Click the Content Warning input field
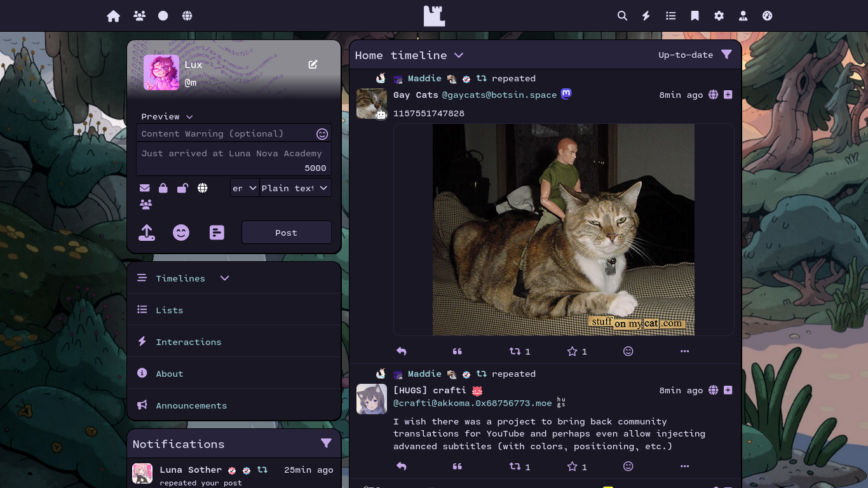This screenshot has height=488, width=868. click(226, 133)
